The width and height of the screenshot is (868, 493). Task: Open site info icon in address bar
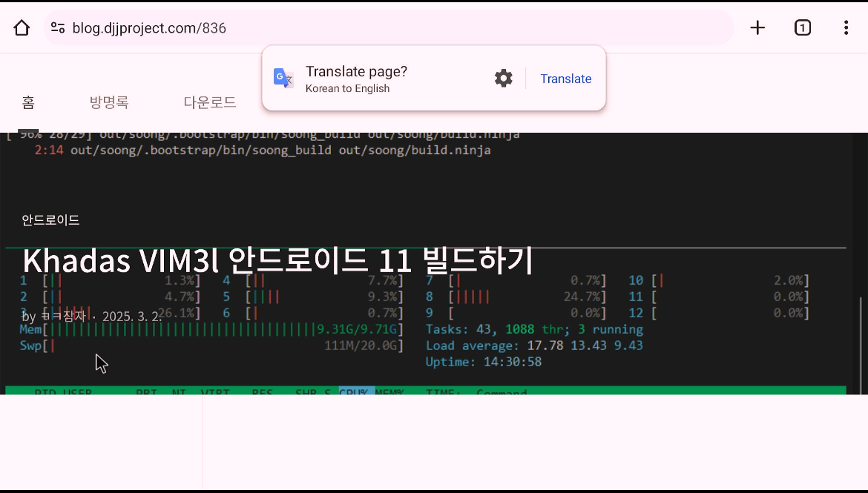(58, 27)
